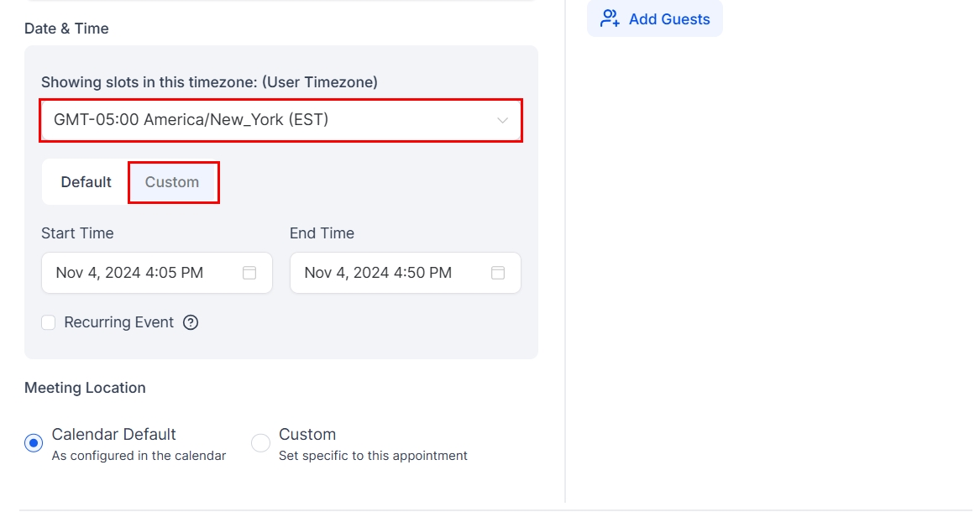Choose Custom meeting location radio button
This screenshot has height=512, width=980.
point(261,443)
